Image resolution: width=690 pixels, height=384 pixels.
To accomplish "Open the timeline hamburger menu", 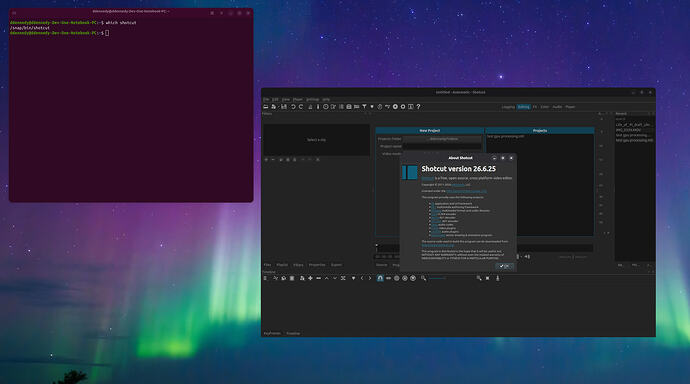I will click(x=265, y=278).
